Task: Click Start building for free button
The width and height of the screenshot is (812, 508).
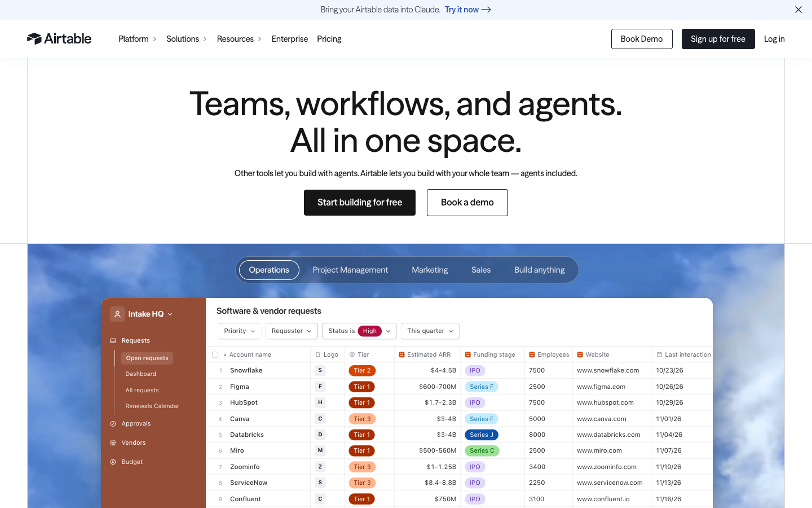Action: pos(360,203)
